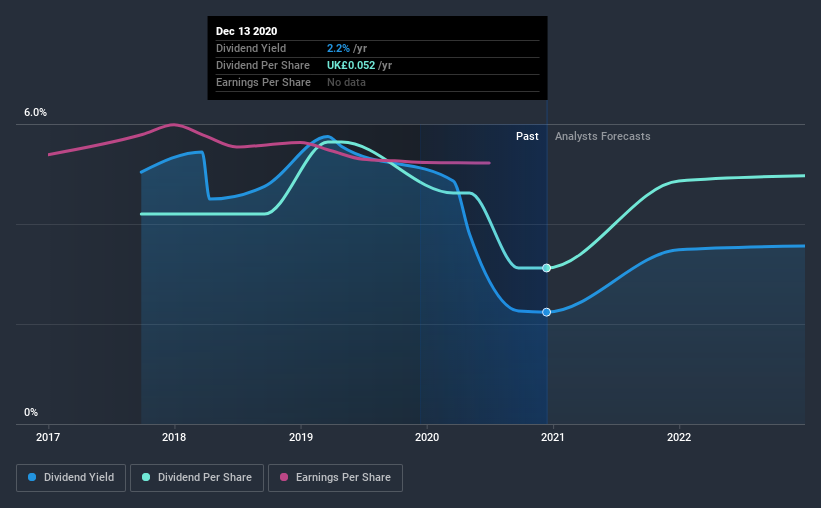Select the 2017 x-axis label
This screenshot has width=821, height=508.
point(48,437)
